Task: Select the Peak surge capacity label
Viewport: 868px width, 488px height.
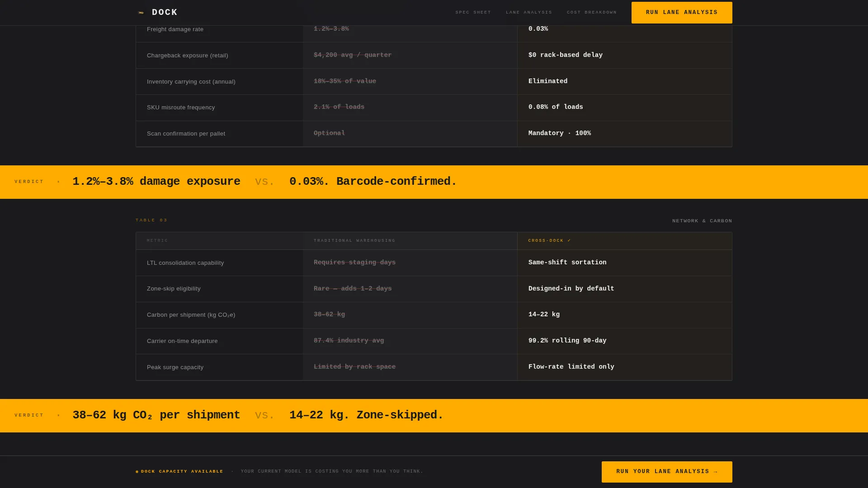Action: [175, 367]
